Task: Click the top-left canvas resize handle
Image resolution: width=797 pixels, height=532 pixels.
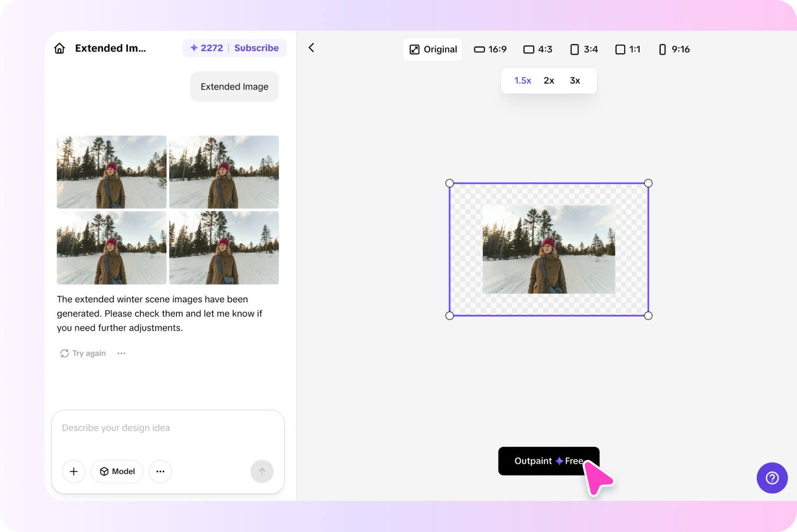Action: click(449, 183)
